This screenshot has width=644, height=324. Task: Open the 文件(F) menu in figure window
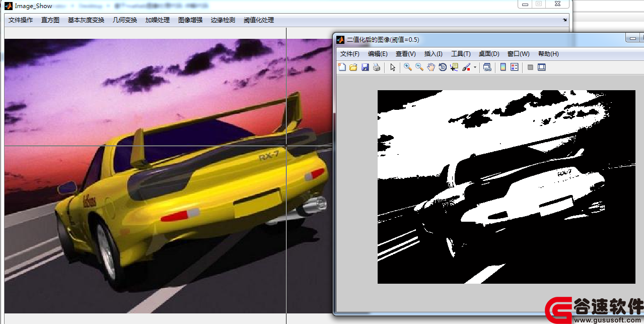pos(350,54)
